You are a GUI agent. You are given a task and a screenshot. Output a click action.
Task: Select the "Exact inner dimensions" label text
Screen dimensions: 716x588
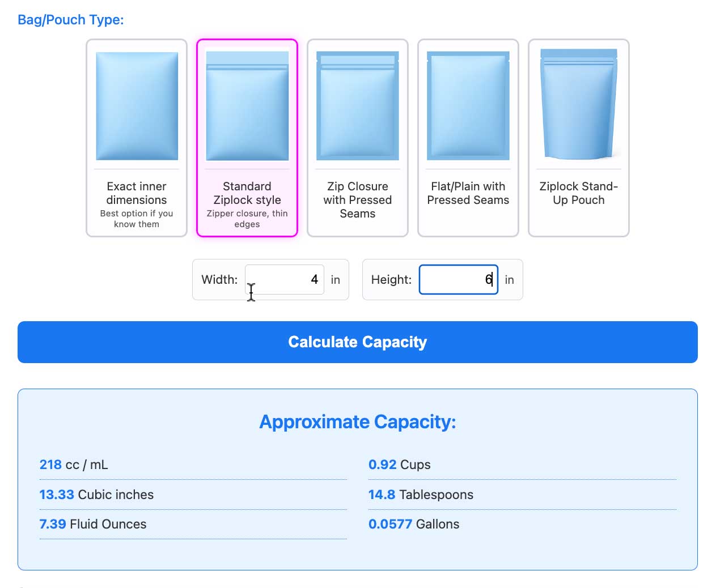pos(137,193)
